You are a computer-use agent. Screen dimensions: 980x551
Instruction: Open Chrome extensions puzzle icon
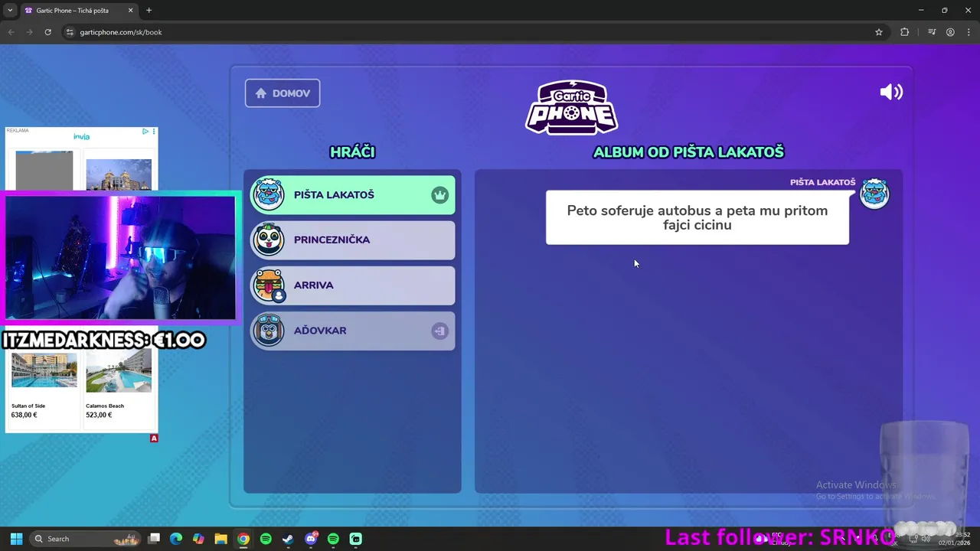click(x=905, y=32)
